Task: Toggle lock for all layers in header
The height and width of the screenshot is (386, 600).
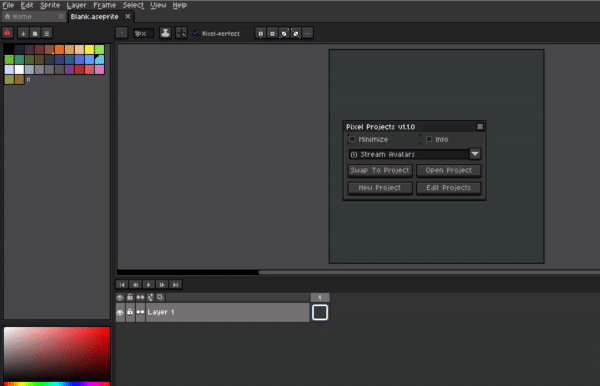Action: (x=130, y=297)
